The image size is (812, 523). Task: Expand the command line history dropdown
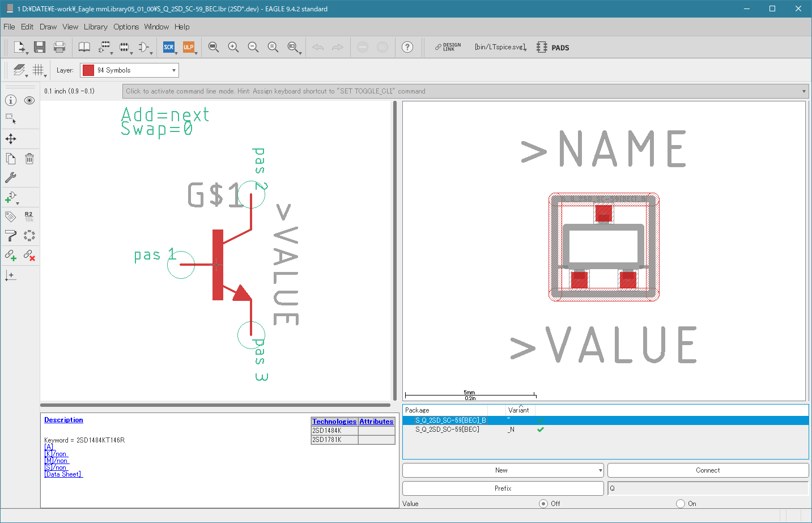(804, 91)
